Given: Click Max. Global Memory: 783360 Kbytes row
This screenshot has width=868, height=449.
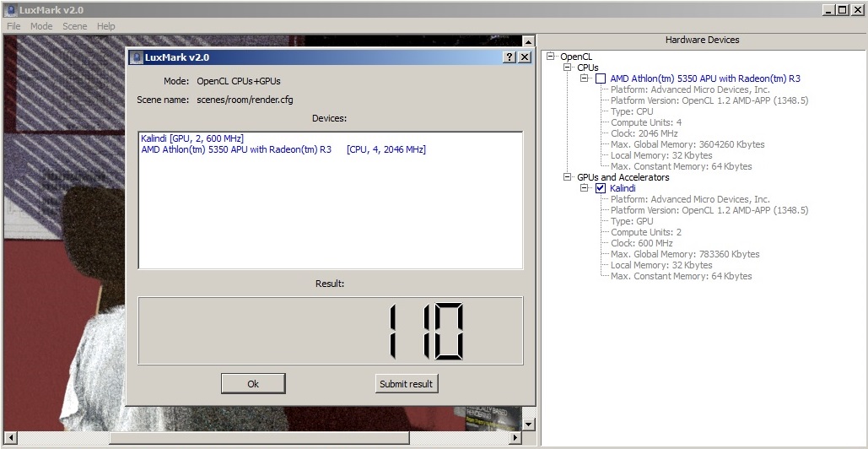Looking at the screenshot, I should point(685,254).
